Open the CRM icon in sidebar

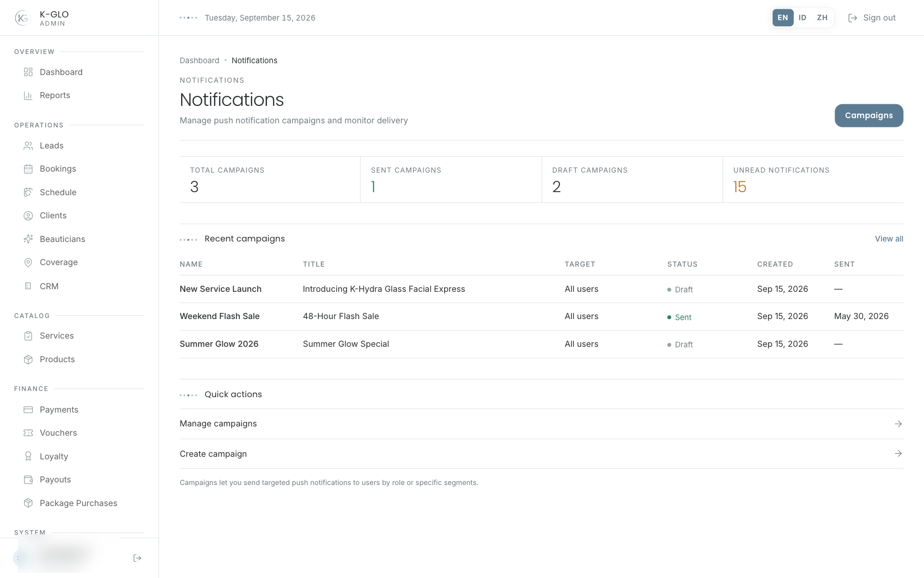tap(28, 286)
